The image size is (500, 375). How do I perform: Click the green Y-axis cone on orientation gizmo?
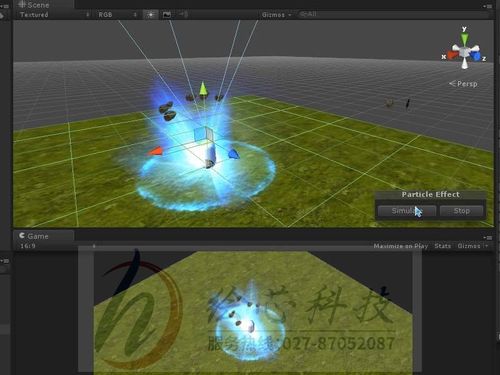pos(464,39)
